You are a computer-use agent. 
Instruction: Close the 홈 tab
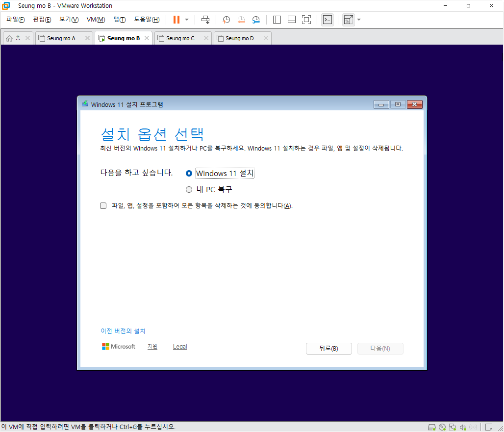pos(27,38)
